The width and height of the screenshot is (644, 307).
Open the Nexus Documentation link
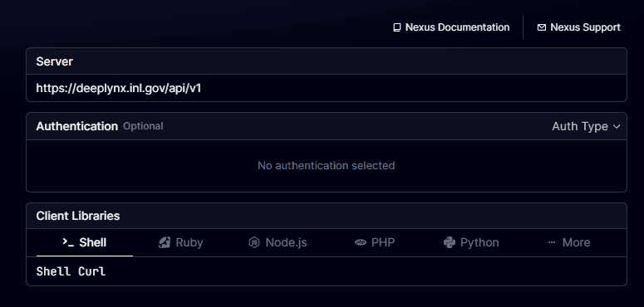pyautogui.click(x=451, y=27)
